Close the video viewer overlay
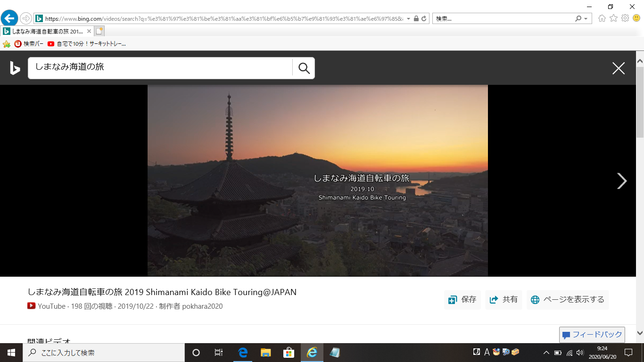The height and width of the screenshot is (362, 644). [618, 68]
